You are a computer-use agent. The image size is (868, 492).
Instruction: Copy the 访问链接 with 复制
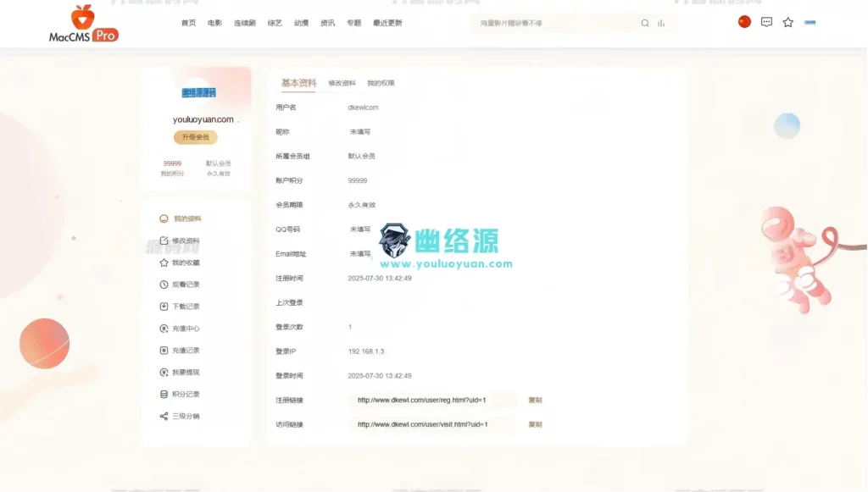tap(535, 424)
